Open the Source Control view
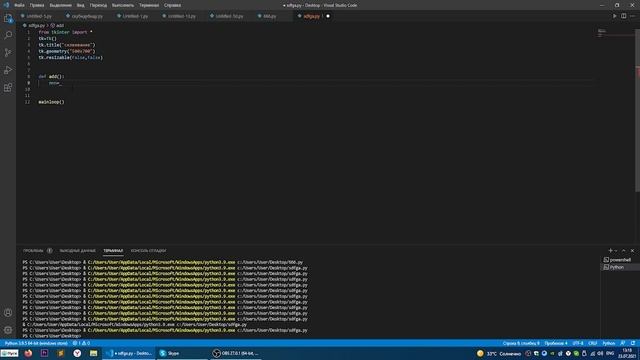The width and height of the screenshot is (640, 360). 8,53
